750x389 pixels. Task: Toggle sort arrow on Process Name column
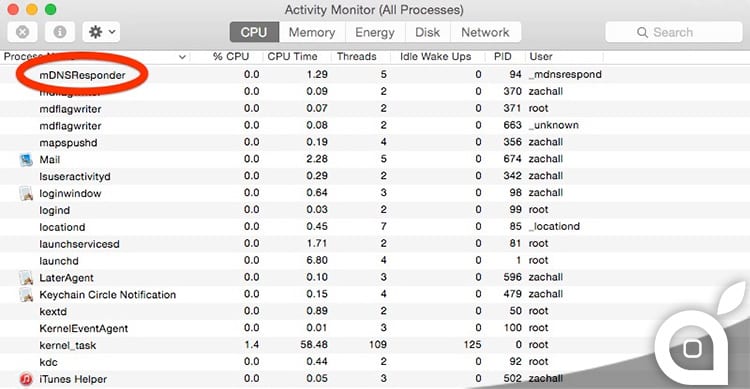click(x=182, y=57)
